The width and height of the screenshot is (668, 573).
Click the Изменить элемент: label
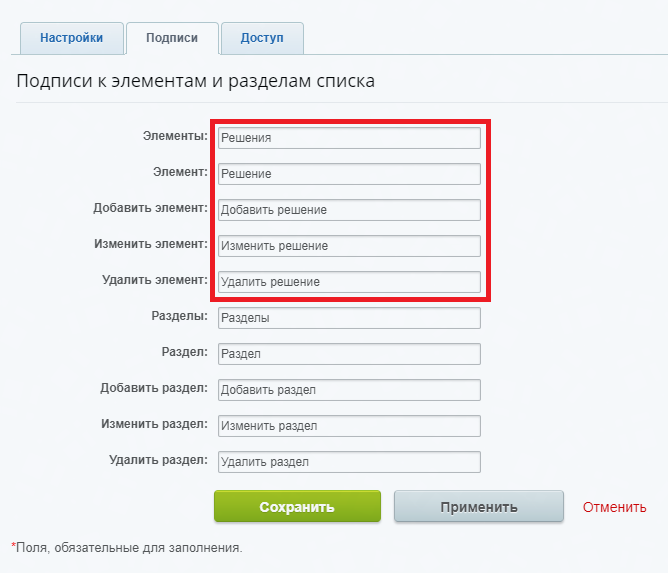pyautogui.click(x=151, y=244)
